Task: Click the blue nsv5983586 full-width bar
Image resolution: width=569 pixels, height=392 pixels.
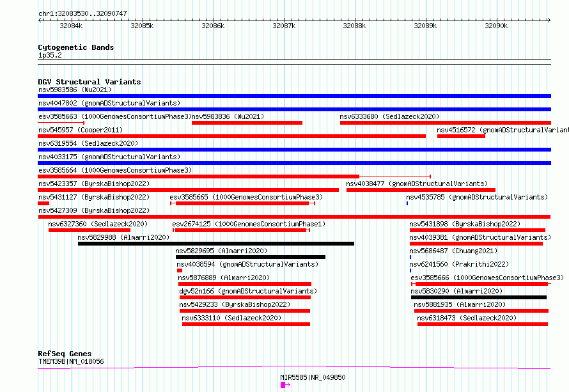Action: [294, 96]
